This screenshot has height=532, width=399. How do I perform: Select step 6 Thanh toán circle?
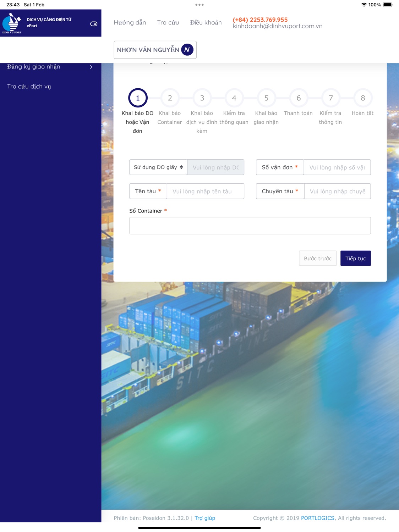(299, 98)
